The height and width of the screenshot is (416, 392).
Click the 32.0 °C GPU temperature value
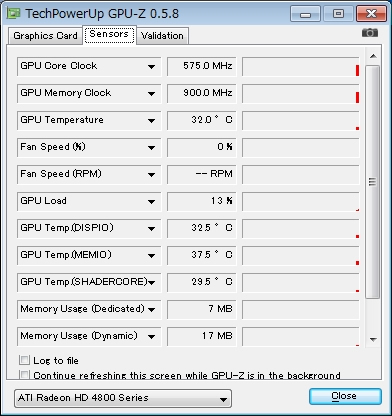point(202,120)
